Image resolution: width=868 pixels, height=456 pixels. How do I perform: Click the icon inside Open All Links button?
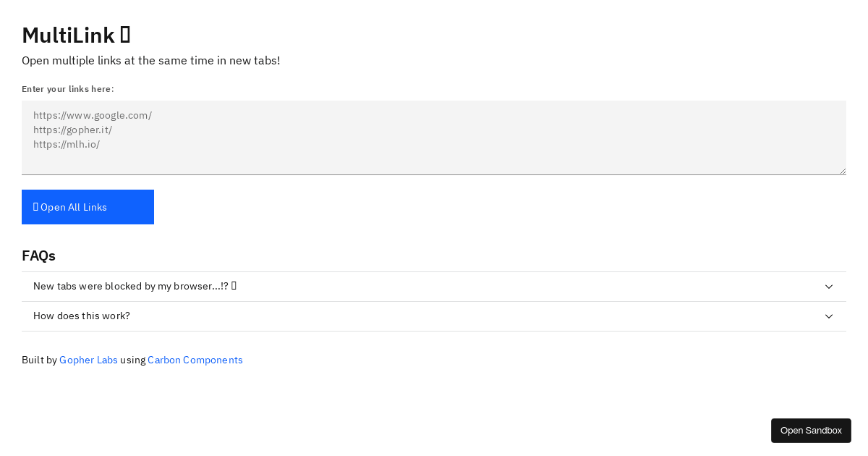coord(35,207)
